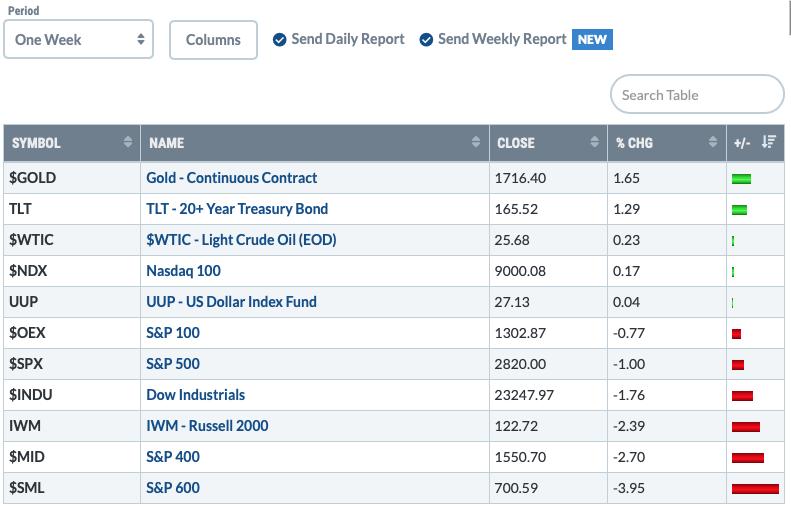791x508 pixels.
Task: Click the +/- column descending sort icon
Action: [769, 142]
